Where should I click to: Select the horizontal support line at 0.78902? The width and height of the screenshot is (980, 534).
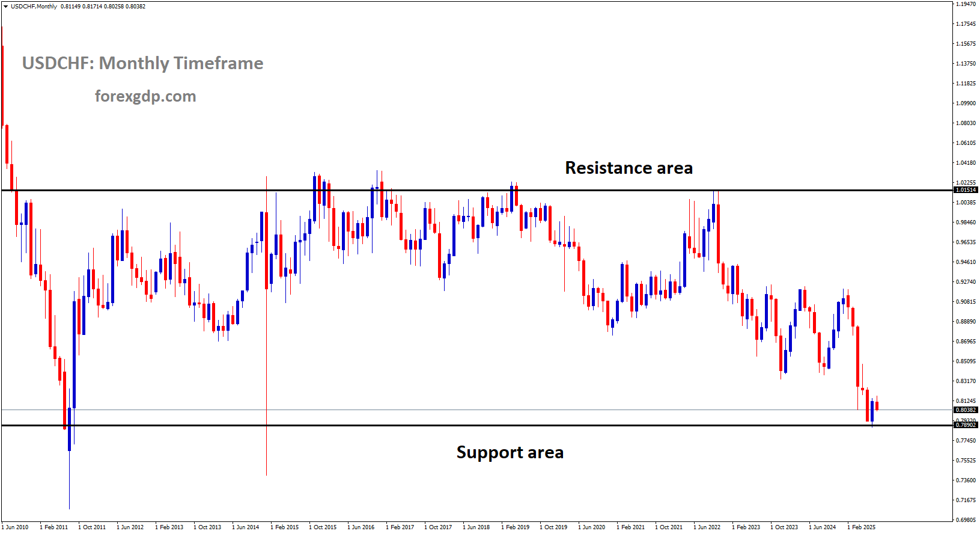[x=477, y=425]
